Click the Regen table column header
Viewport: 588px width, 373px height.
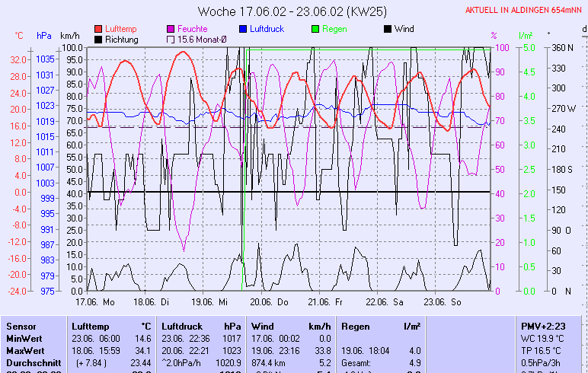pos(356,326)
